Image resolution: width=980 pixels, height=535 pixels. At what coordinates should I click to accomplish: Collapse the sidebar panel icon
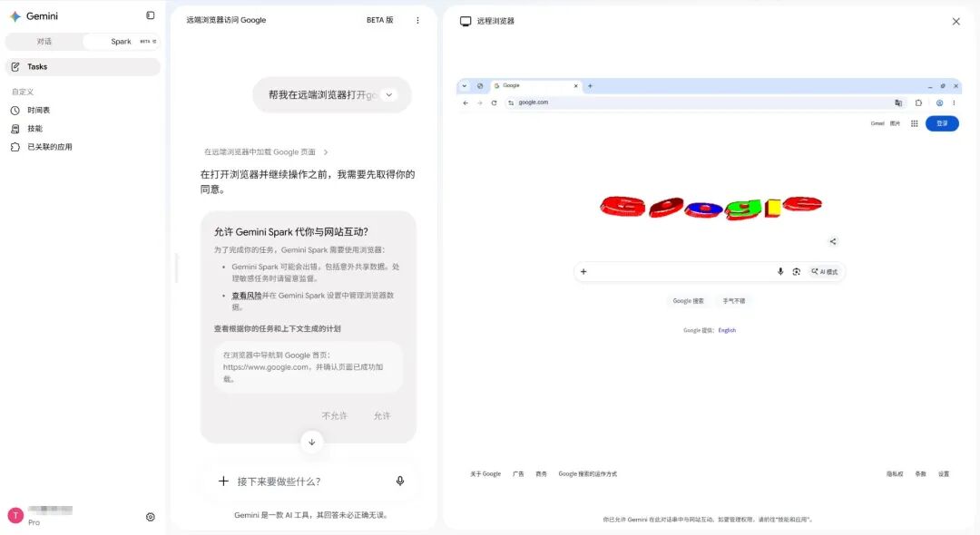click(150, 15)
